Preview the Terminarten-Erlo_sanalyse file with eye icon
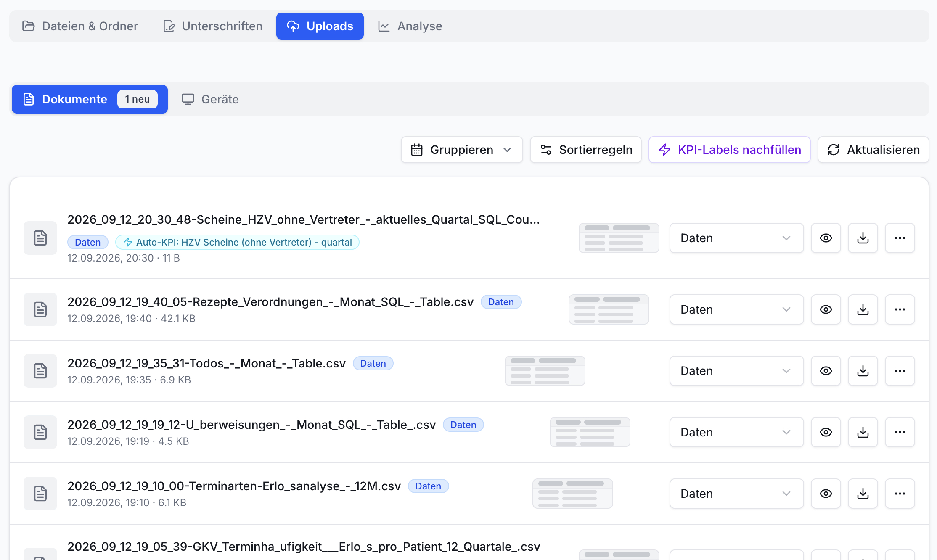Image resolution: width=937 pixels, height=560 pixels. [x=826, y=494]
